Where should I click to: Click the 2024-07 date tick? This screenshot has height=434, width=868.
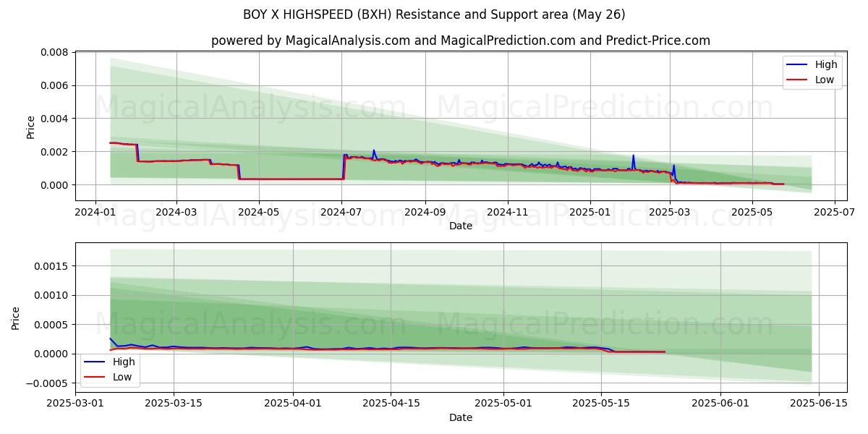tap(341, 213)
